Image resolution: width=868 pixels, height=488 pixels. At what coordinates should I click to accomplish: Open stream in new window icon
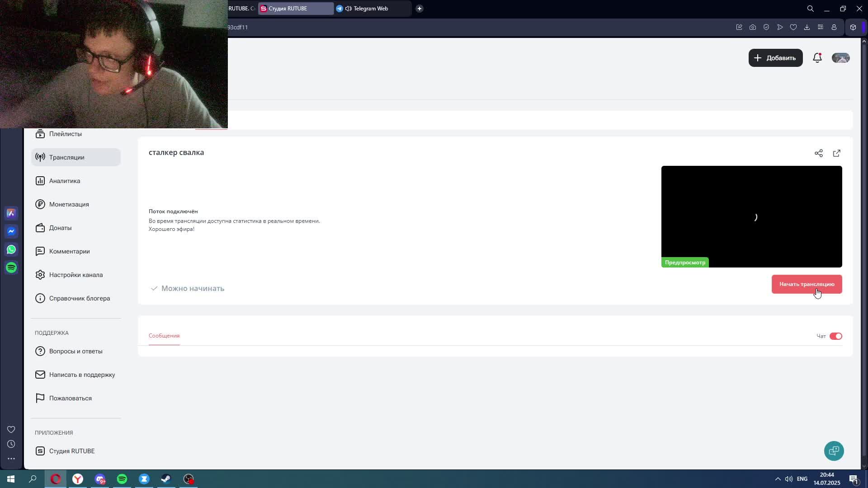point(836,153)
